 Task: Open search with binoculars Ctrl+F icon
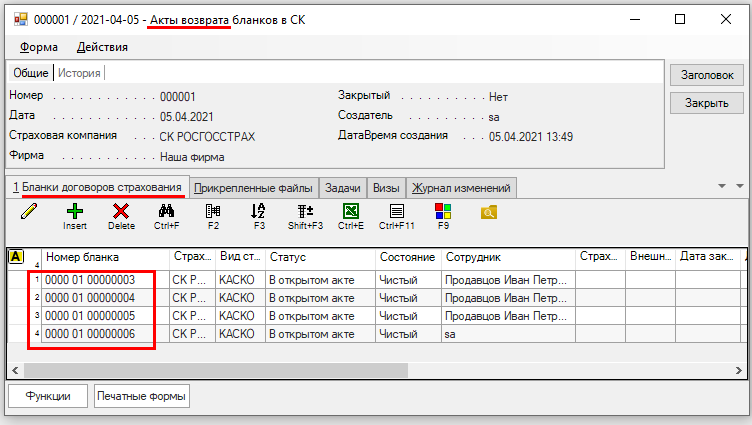[x=167, y=212]
